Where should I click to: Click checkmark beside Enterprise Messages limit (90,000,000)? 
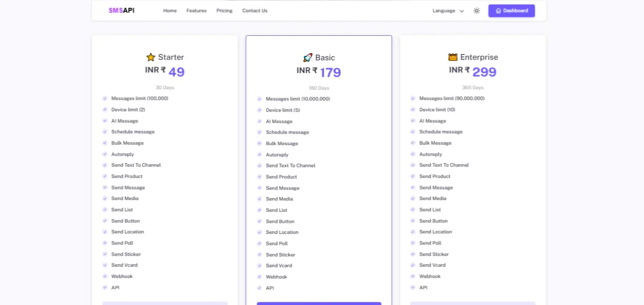pos(413,98)
